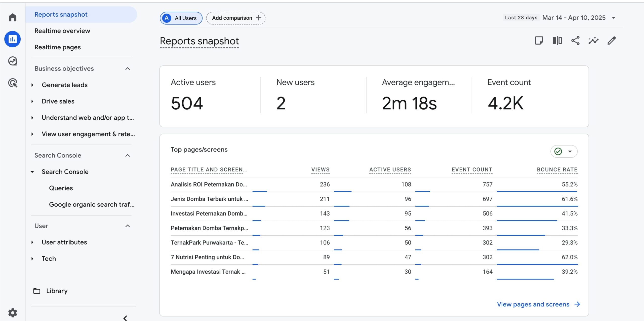Create a note using the note icon

coord(539,41)
